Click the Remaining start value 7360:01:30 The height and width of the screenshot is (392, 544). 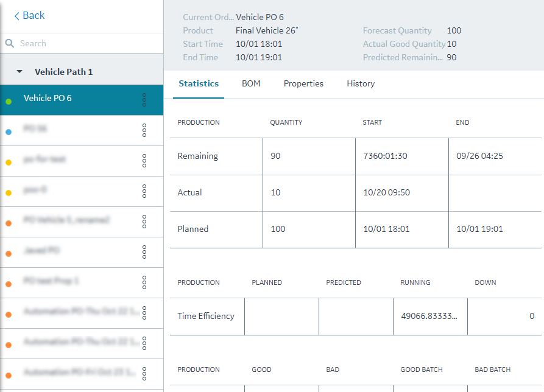385,156
